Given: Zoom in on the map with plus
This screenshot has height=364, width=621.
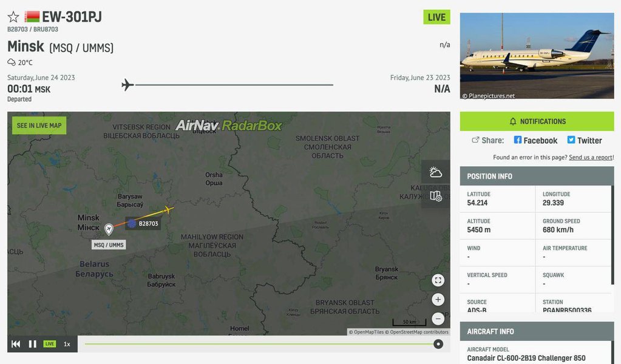Looking at the screenshot, I should (438, 300).
